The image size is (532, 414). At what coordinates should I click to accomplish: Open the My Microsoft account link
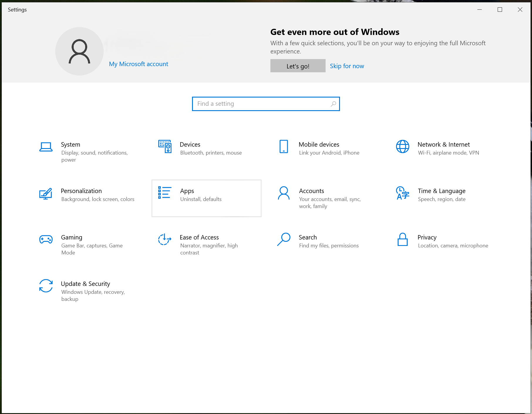coord(139,64)
